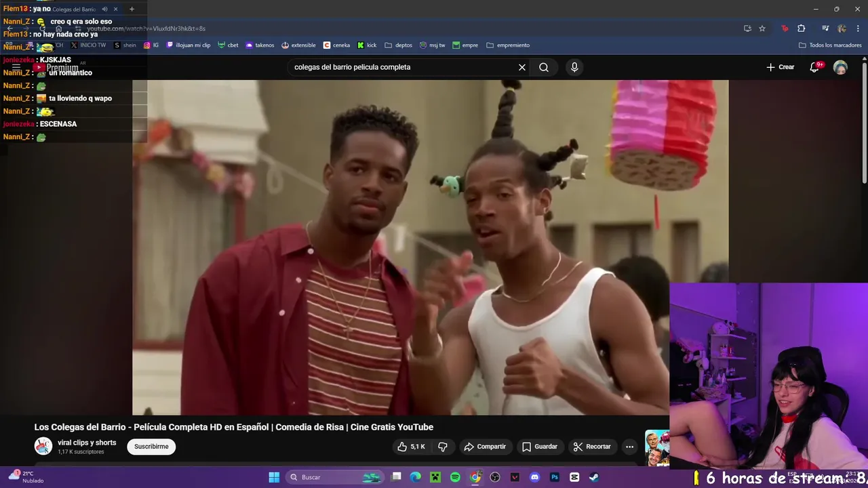Viewport: 868px width, 488px height.
Task: Click install app icon in address bar
Action: tap(747, 28)
